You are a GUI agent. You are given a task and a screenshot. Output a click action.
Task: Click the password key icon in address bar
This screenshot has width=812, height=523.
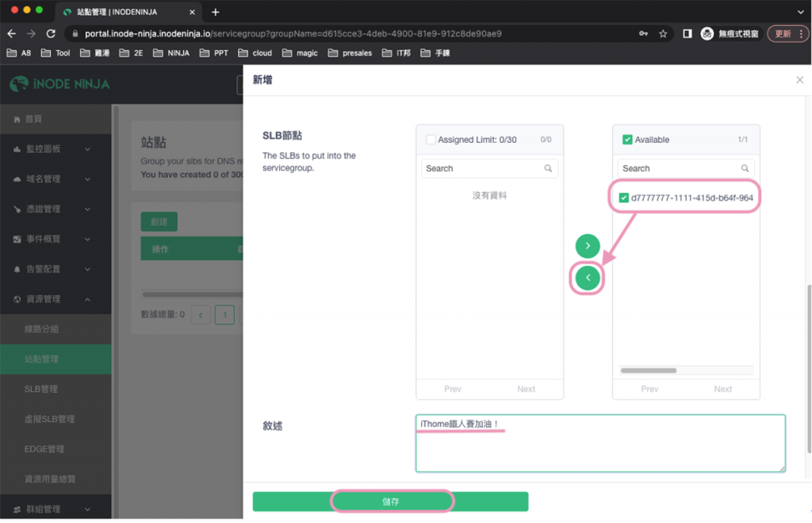pyautogui.click(x=643, y=33)
